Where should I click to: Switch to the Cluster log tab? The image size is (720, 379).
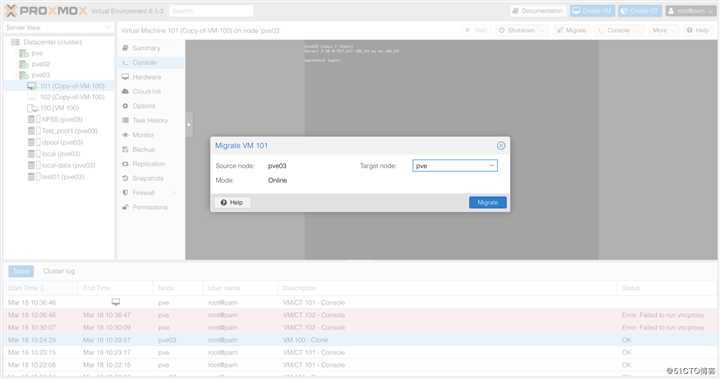(x=59, y=271)
